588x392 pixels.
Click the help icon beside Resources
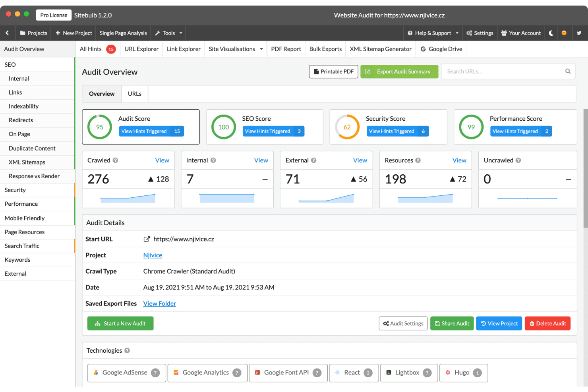click(x=418, y=160)
